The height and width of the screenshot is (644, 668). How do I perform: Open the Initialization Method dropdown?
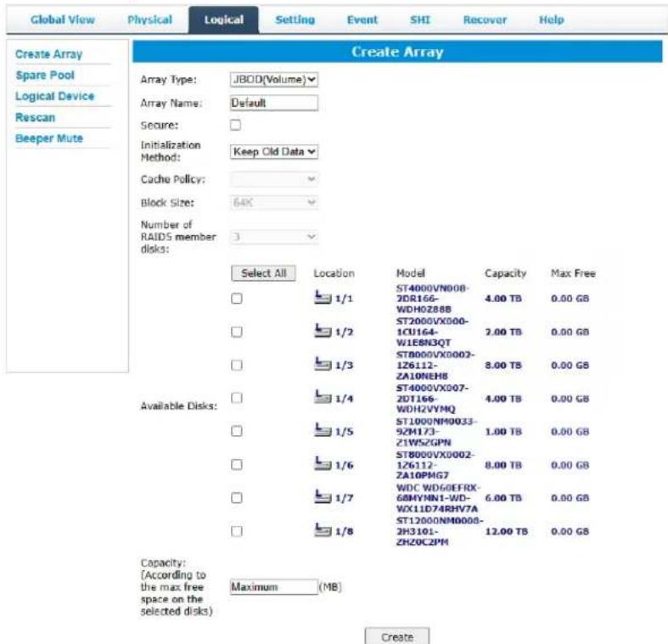tap(274, 152)
